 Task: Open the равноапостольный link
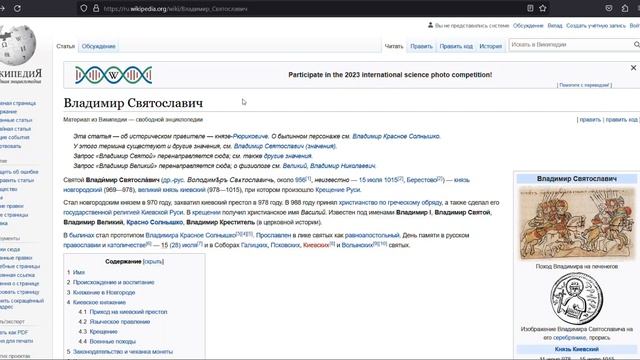coord(372,235)
